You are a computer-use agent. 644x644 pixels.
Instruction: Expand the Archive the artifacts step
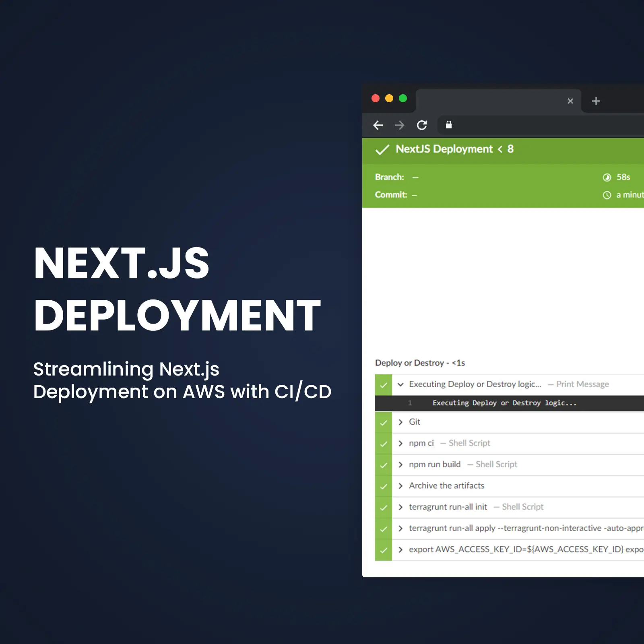pyautogui.click(x=400, y=486)
